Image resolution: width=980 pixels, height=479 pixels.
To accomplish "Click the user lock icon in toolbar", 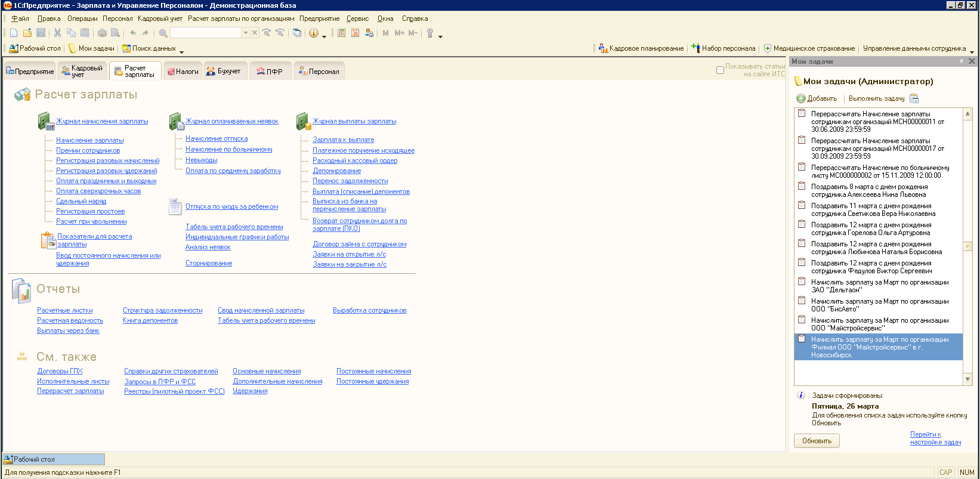I will pos(369,33).
